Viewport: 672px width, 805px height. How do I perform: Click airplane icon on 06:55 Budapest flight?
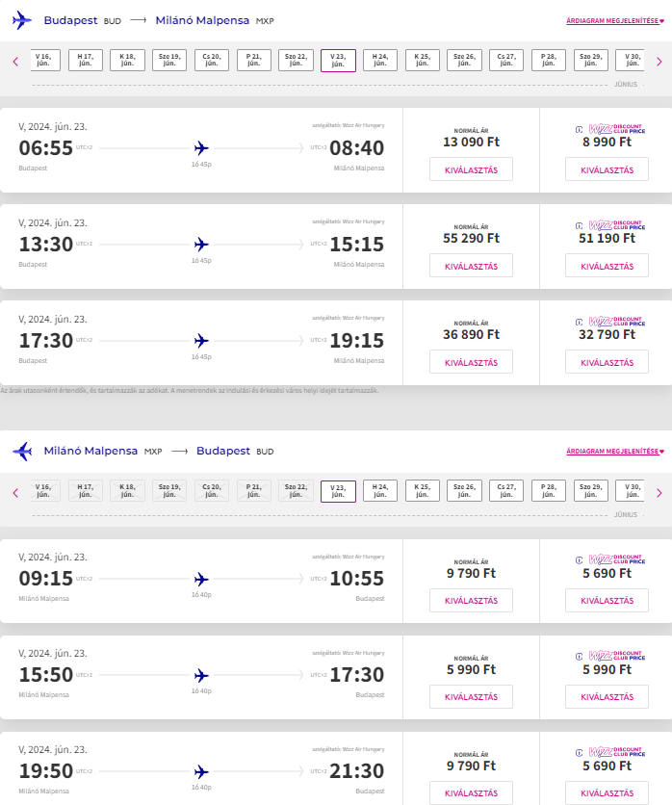tap(201, 148)
